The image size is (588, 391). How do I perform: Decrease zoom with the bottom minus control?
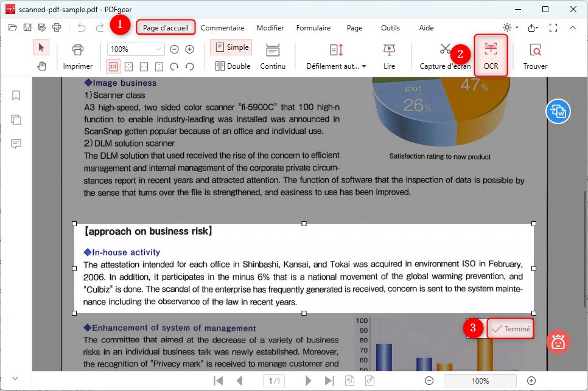[x=429, y=380]
